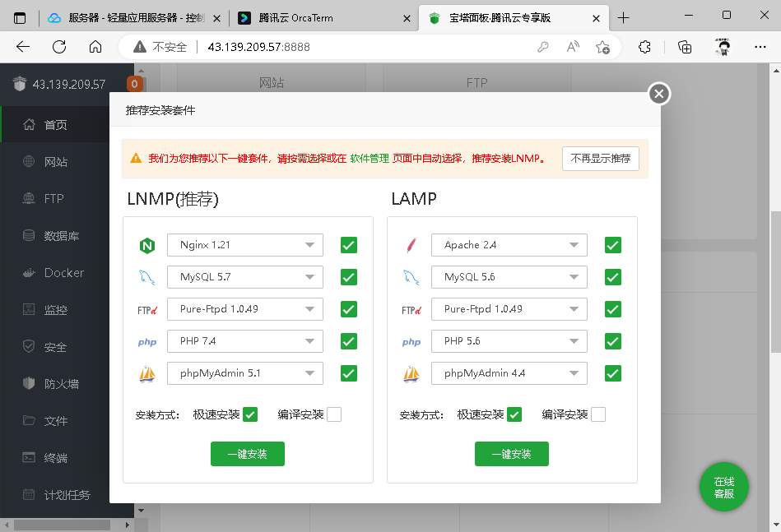Close the 腾讯云 OrcaTerm tab
This screenshot has width=781, height=532.
click(407, 18)
